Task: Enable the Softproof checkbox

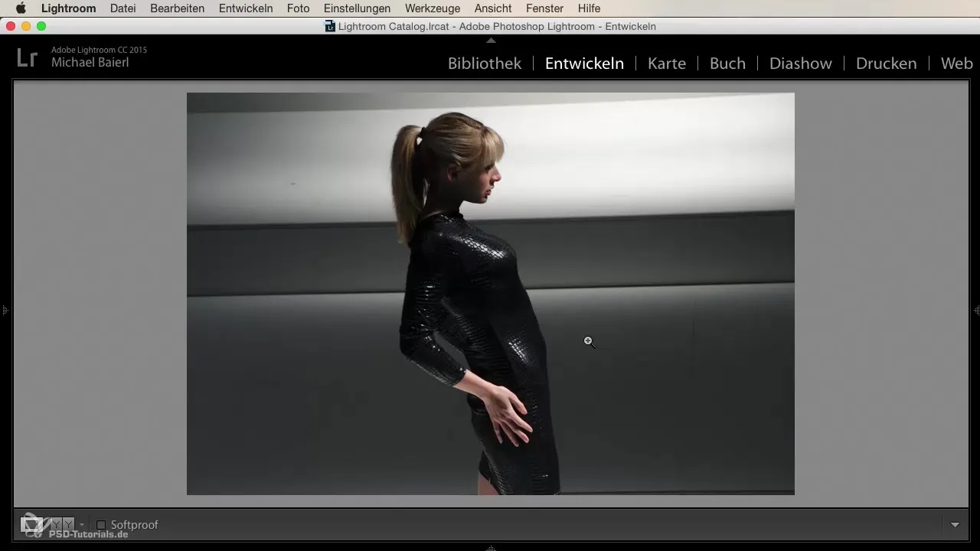Action: coord(101,525)
